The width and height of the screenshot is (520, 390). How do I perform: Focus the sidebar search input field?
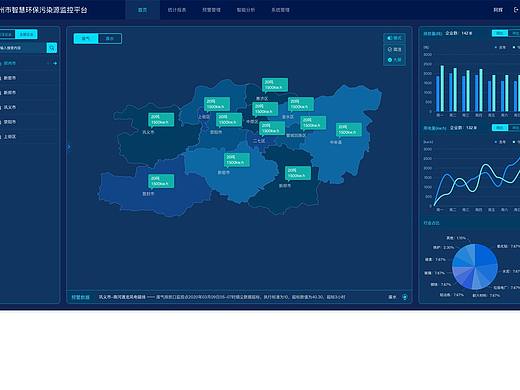tap(23, 48)
